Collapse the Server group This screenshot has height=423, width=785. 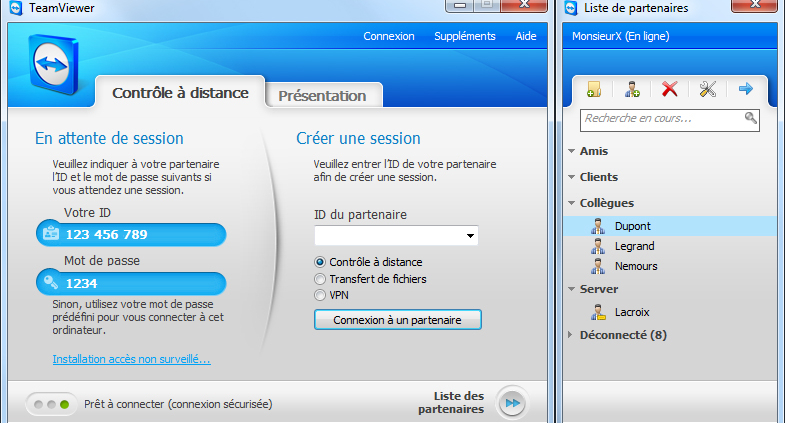tap(572, 289)
